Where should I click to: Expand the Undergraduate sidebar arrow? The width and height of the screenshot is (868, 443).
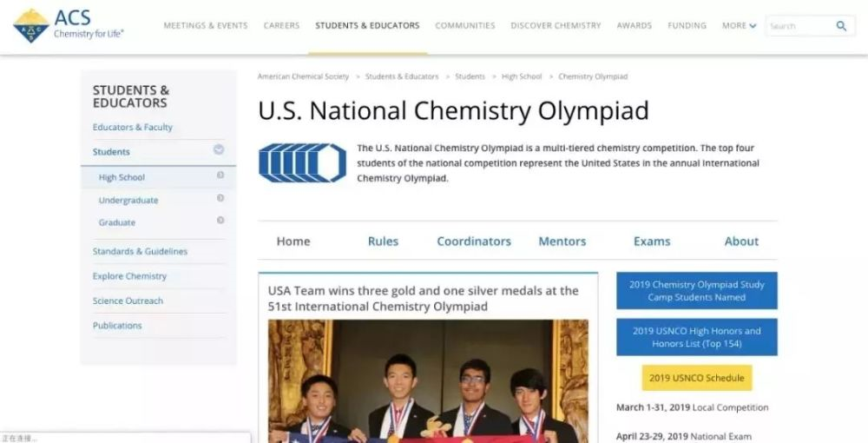pos(220,198)
